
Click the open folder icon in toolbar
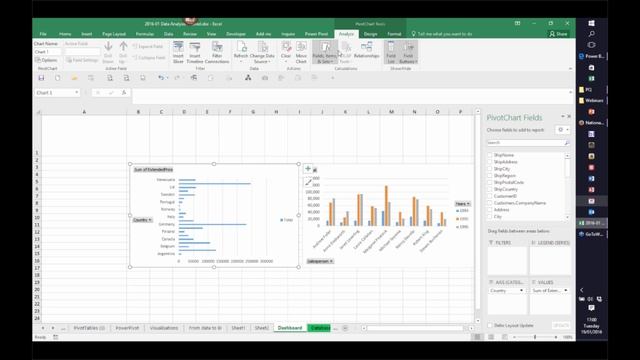74,78
